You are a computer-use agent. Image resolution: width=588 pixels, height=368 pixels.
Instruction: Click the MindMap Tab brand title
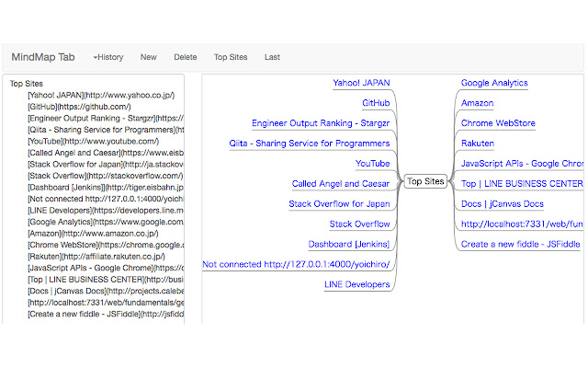(x=43, y=57)
